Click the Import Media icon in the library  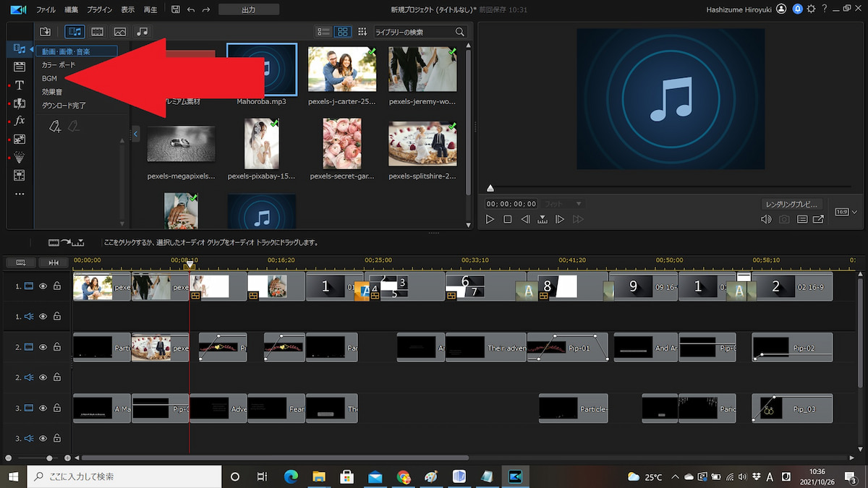(46, 32)
